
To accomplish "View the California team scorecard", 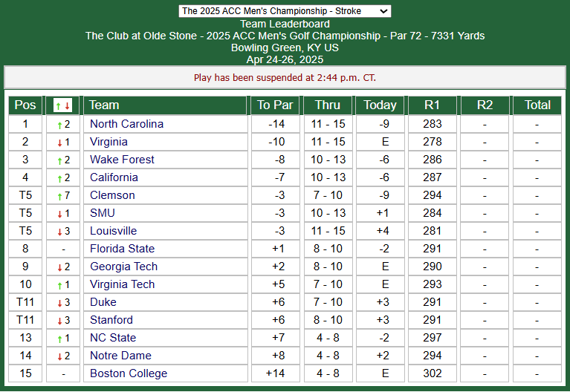I will point(114,177).
